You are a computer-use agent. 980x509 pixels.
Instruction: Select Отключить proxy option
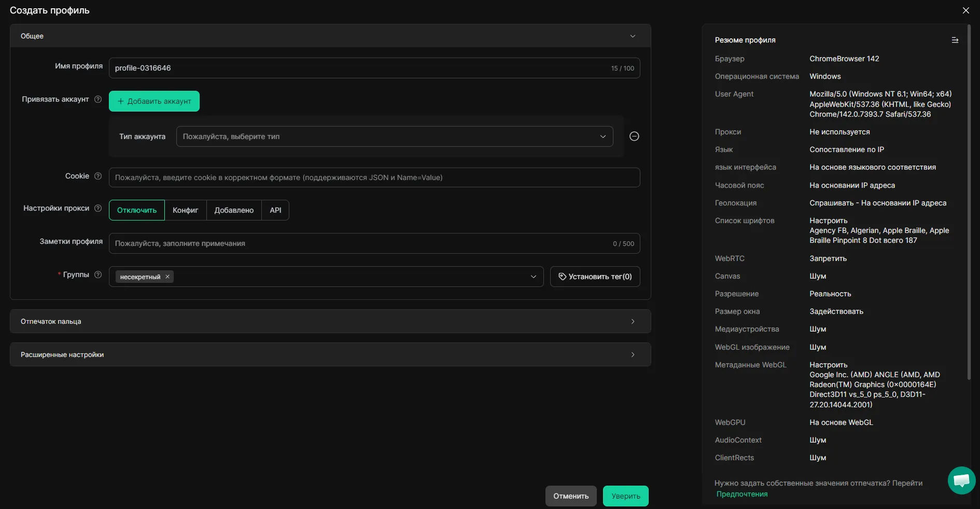pos(137,210)
